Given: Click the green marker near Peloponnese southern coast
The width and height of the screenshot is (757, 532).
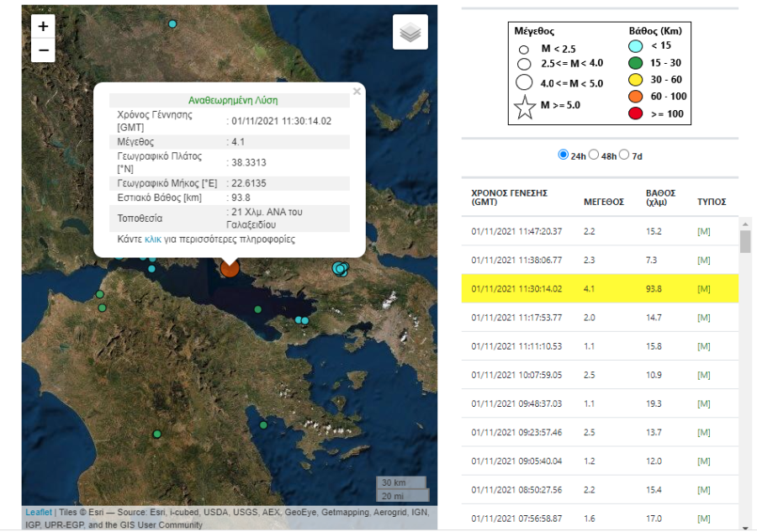Looking at the screenshot, I should (263, 425).
